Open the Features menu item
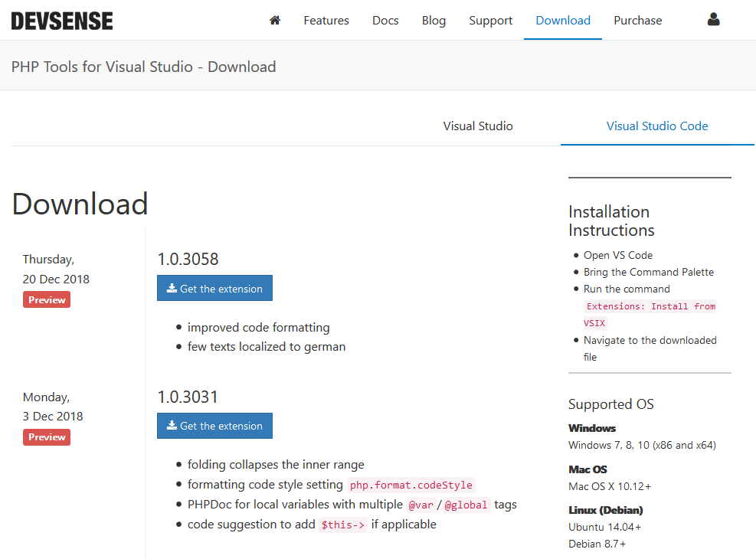Viewport: 756px width, 559px height. (x=326, y=20)
